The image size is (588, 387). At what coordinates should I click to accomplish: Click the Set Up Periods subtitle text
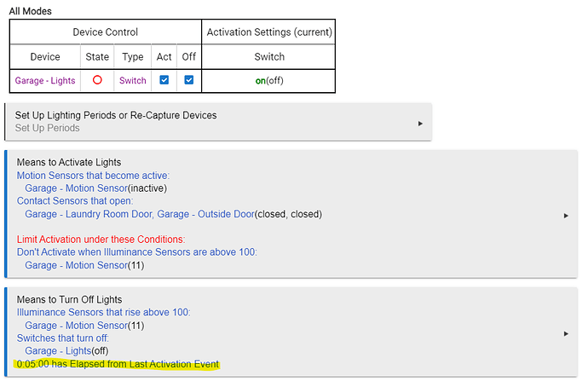(x=48, y=129)
